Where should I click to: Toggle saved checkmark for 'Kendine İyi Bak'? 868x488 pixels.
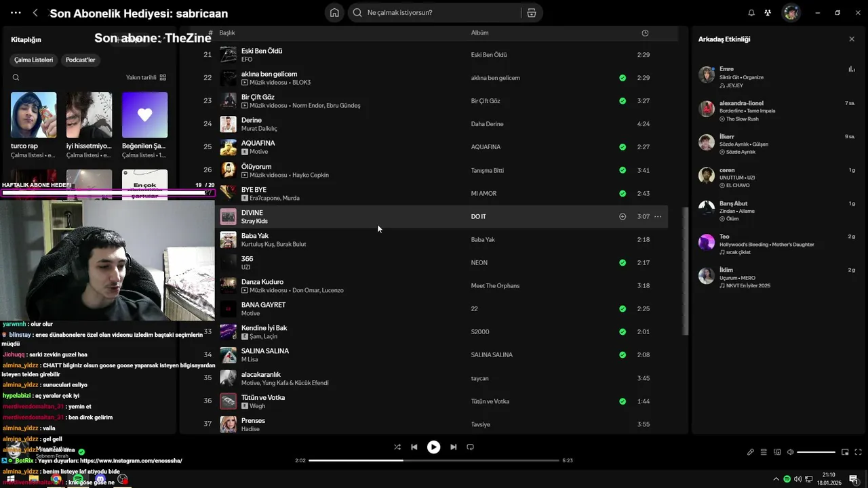tap(623, 331)
